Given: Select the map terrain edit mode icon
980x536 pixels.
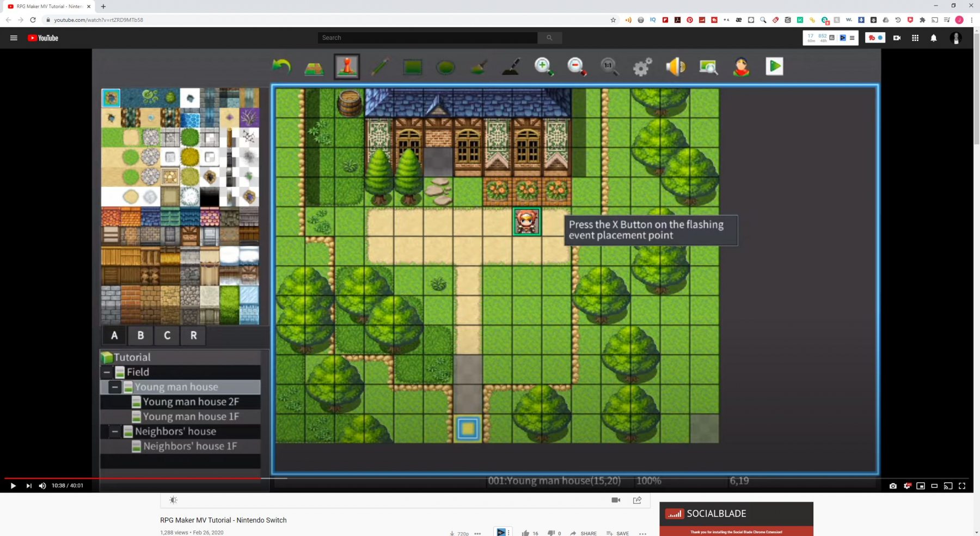Looking at the screenshot, I should point(314,68).
